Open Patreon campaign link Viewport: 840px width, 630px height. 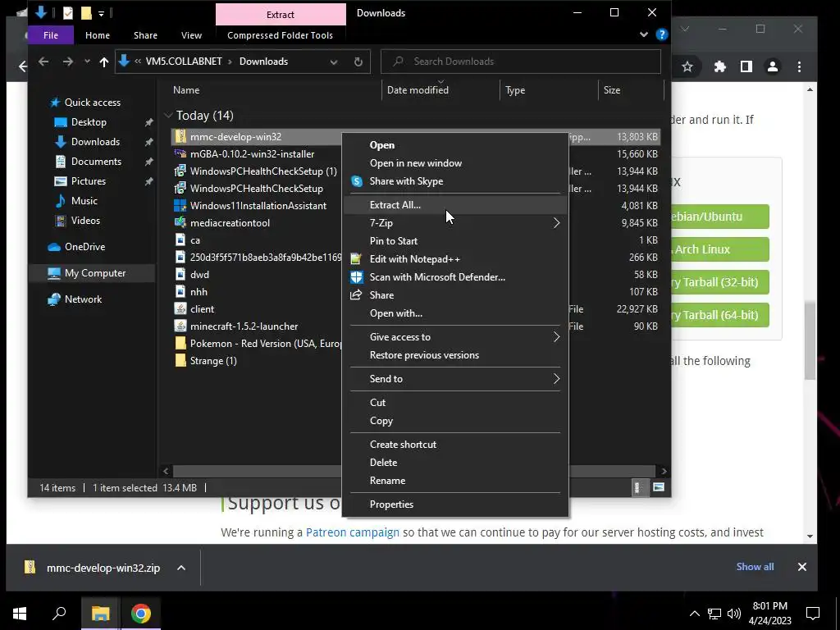tap(353, 532)
